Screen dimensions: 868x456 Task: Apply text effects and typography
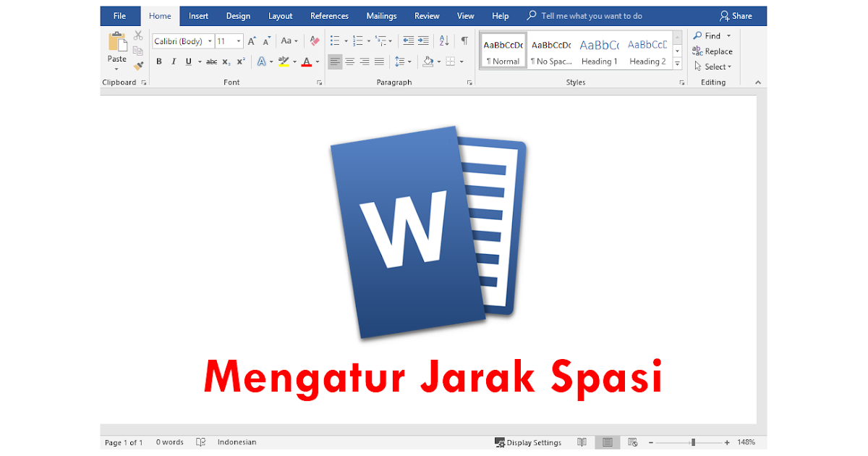[x=262, y=62]
